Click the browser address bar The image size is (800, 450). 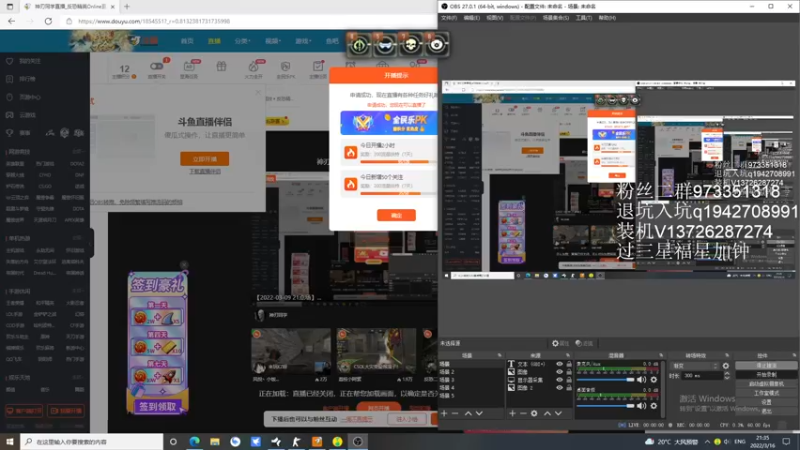[x=250, y=21]
